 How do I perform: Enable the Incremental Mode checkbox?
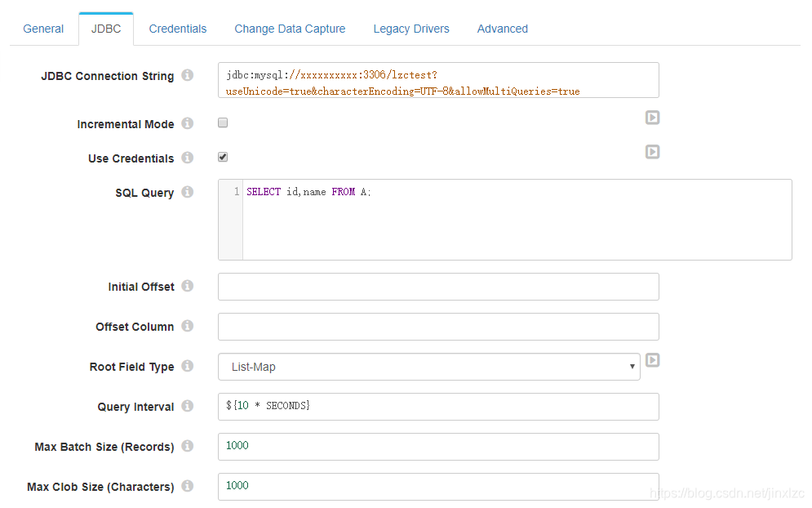point(222,121)
